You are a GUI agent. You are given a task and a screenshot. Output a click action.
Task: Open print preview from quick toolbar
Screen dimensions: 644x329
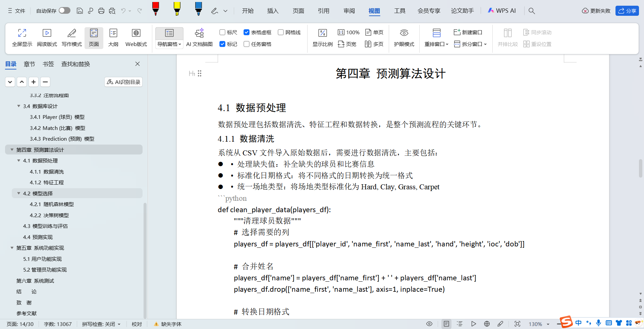pyautogui.click(x=112, y=11)
